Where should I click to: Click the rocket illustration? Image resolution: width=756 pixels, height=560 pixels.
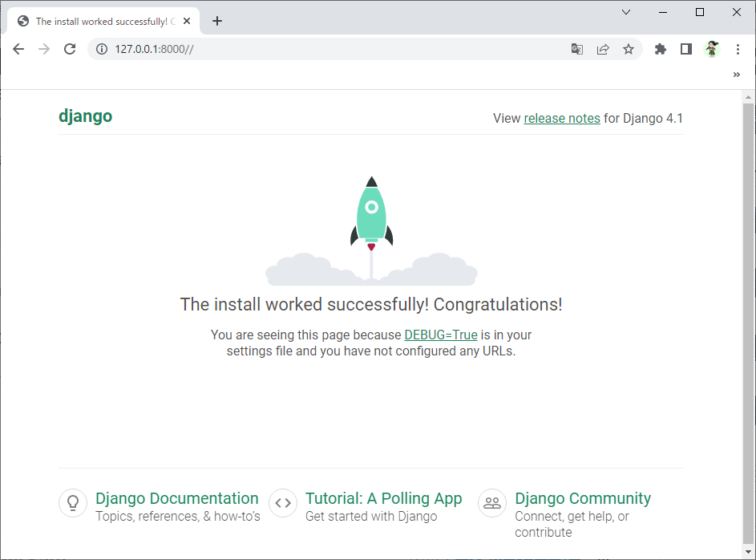tap(371, 231)
